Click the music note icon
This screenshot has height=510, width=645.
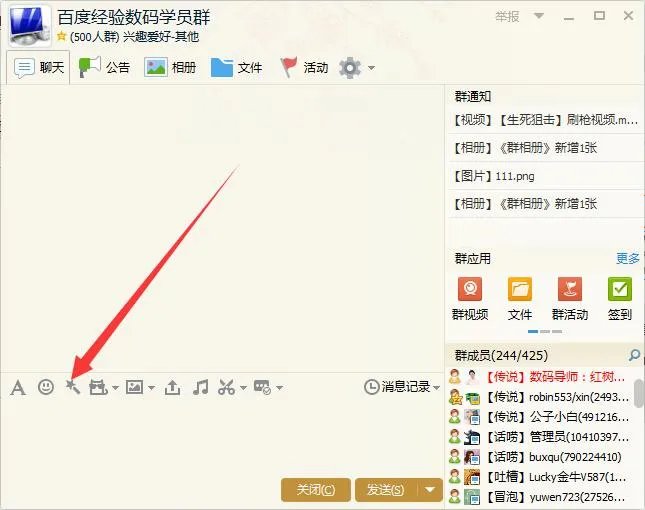[201, 387]
